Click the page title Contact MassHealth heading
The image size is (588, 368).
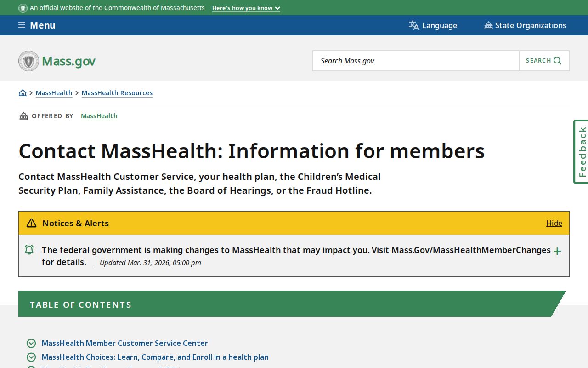[x=252, y=151]
